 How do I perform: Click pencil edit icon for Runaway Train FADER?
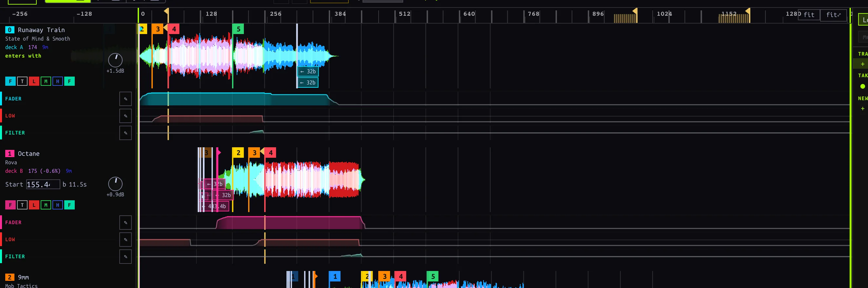point(125,99)
